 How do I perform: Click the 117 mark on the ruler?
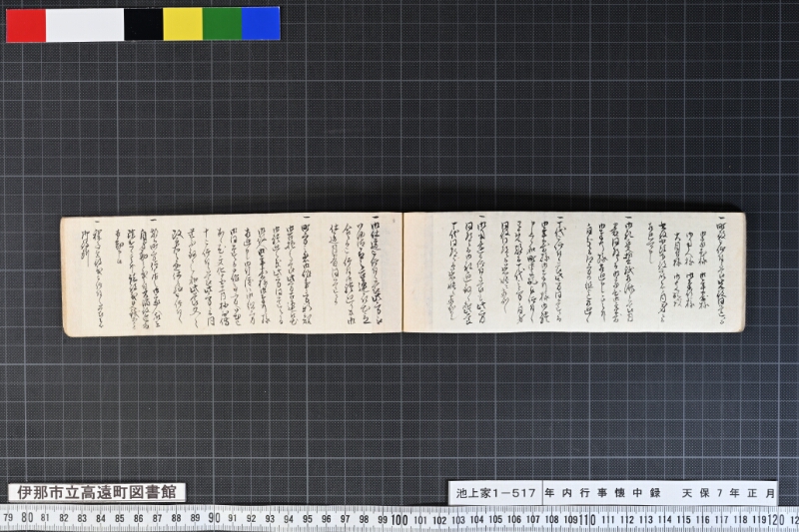(721, 520)
